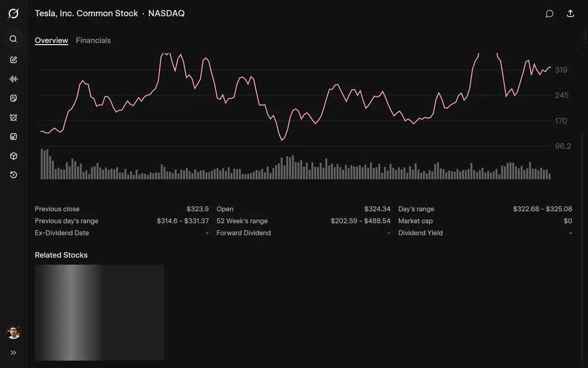
Task: Open the alarm clock tasks icon
Action: (13, 117)
